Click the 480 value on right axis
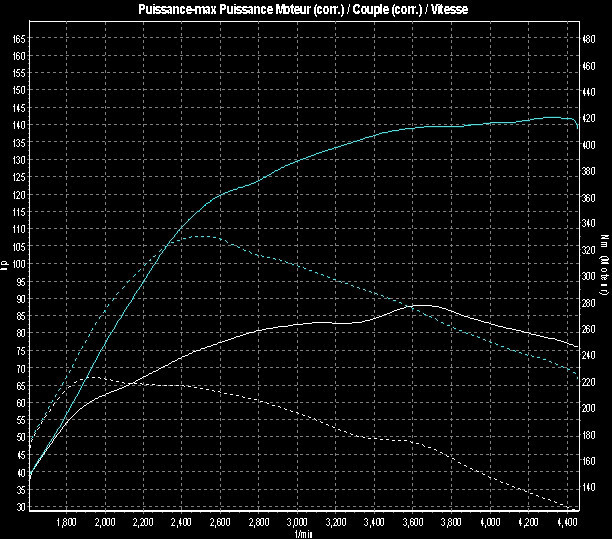This screenshot has width=612, height=539. [588, 38]
